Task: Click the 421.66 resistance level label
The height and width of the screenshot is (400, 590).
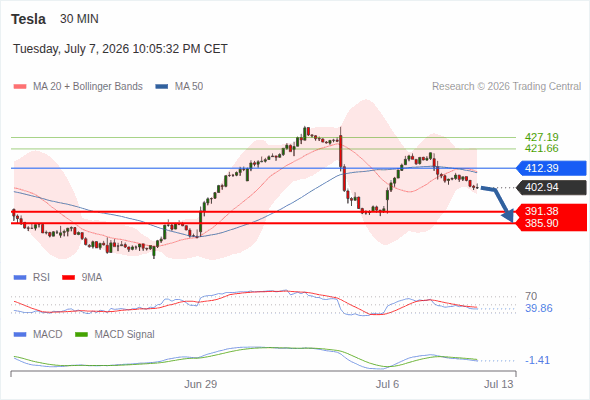Action: (541, 148)
